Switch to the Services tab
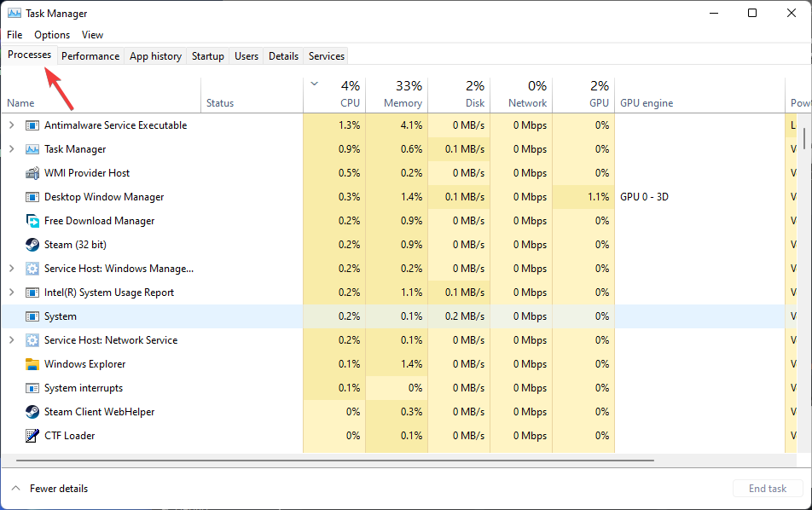The width and height of the screenshot is (812, 510). [326, 55]
